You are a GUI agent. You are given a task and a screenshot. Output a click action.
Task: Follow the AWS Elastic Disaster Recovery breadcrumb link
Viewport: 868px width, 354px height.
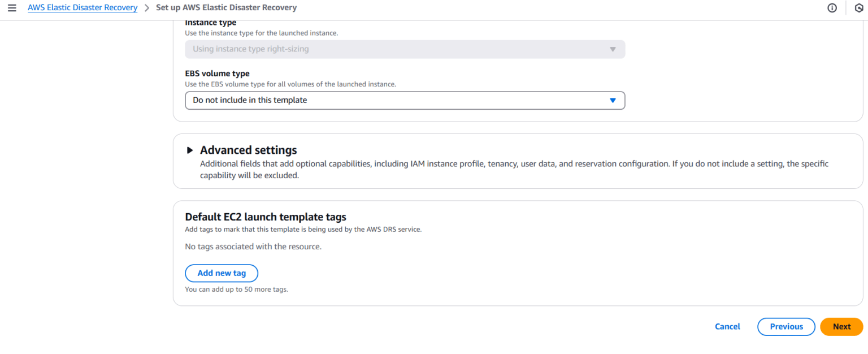pos(83,7)
